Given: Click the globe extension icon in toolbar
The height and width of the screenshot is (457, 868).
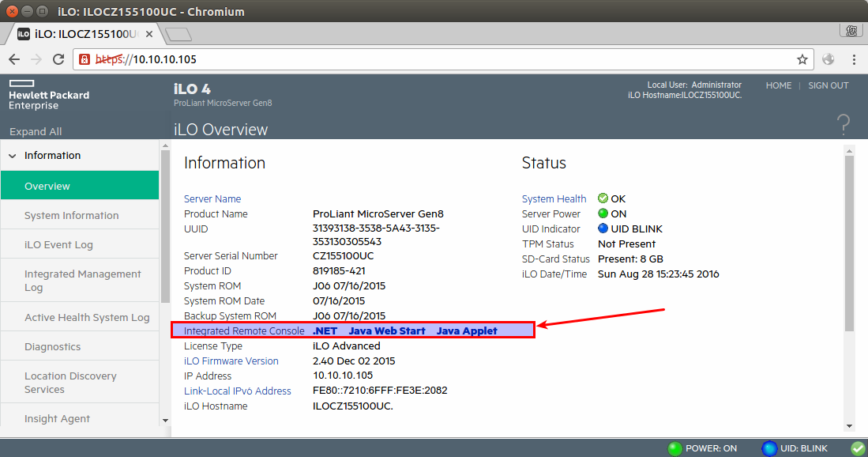Looking at the screenshot, I should coord(829,59).
